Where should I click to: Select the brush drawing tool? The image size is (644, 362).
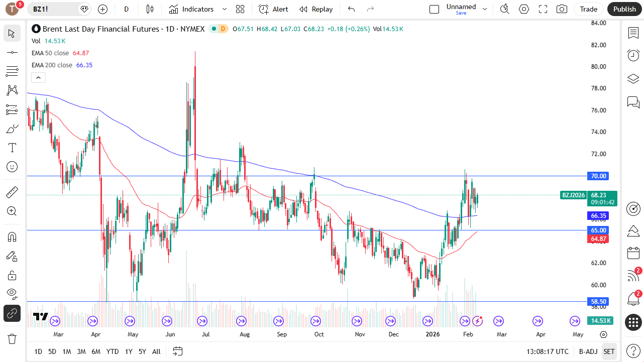pos(12,129)
